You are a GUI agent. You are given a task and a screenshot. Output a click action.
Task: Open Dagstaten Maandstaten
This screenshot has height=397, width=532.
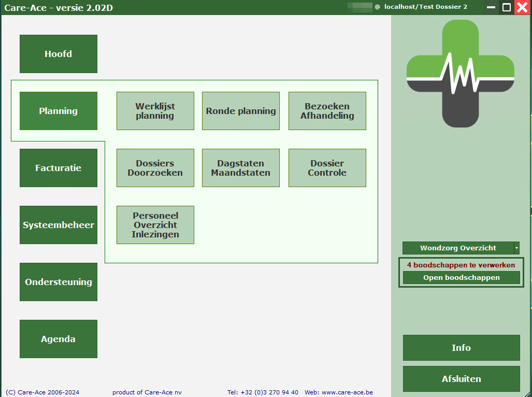click(x=241, y=168)
